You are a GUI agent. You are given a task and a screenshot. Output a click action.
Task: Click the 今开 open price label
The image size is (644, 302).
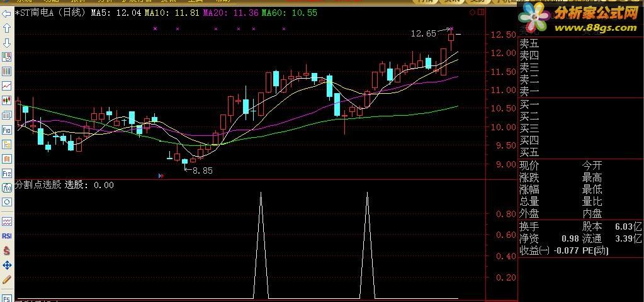(592, 165)
